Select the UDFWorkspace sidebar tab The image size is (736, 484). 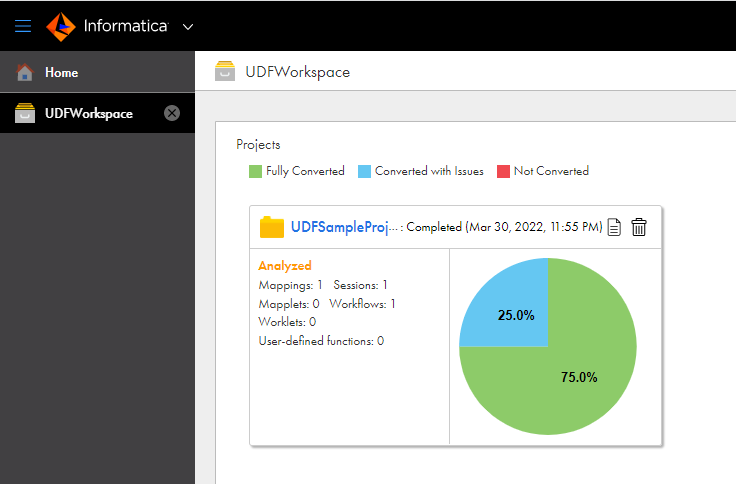[97, 113]
